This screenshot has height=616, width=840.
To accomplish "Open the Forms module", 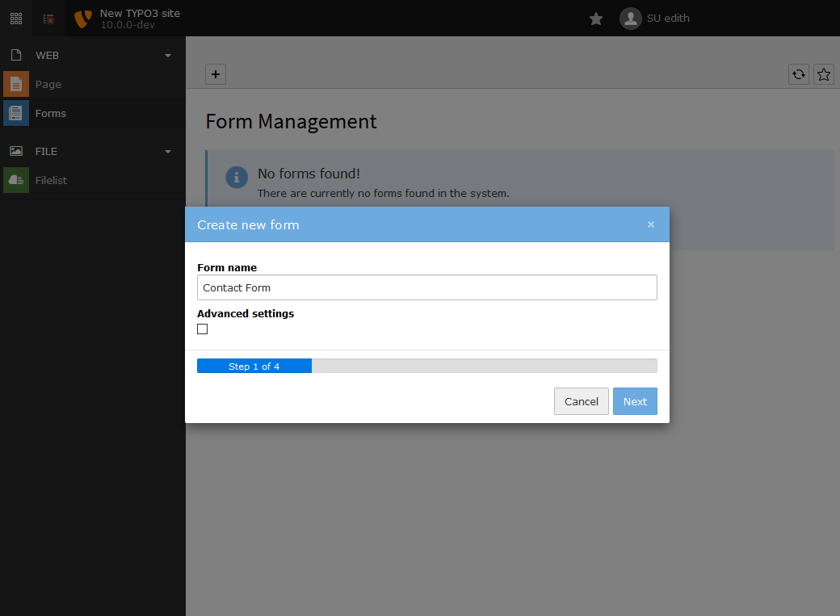I will 50,113.
